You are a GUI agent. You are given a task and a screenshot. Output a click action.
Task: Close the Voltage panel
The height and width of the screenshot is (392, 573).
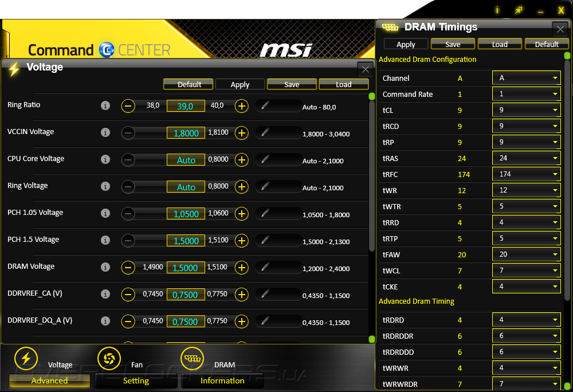pos(366,69)
